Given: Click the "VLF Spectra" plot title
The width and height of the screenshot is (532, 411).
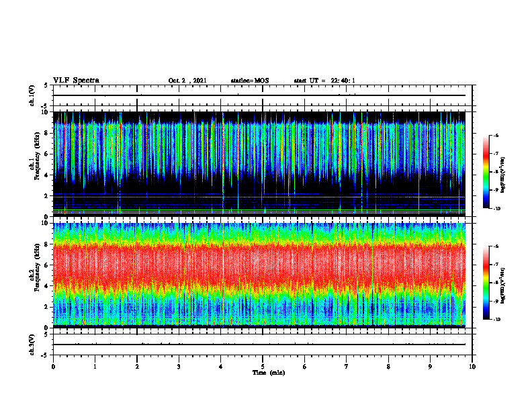Looking at the screenshot, I should click(x=76, y=81).
